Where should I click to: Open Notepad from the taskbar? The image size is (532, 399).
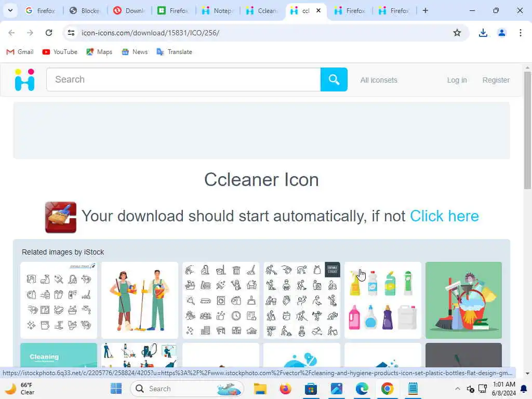point(413,389)
